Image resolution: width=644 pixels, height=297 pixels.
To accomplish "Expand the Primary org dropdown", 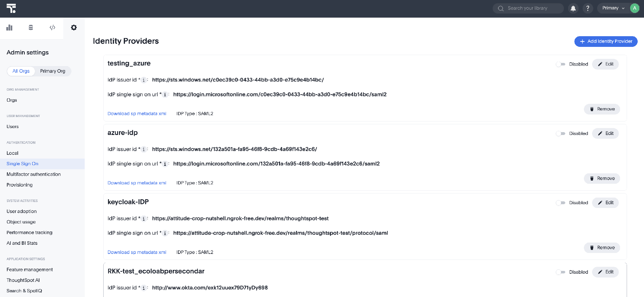I will (x=613, y=8).
